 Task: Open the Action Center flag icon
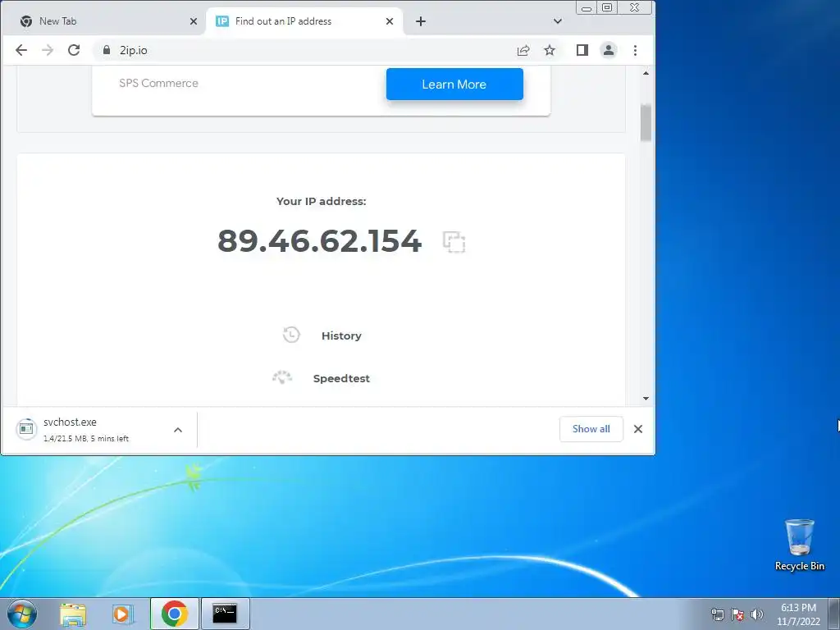click(x=737, y=614)
